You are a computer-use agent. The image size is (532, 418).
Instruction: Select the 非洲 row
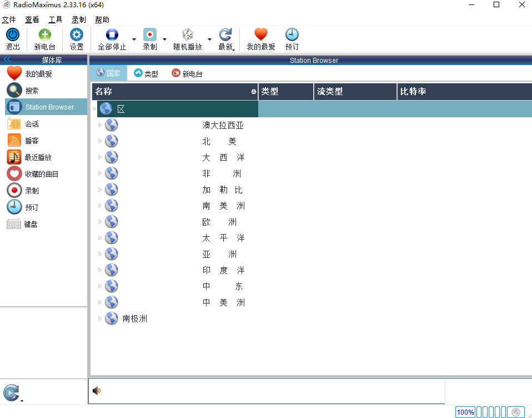point(311,173)
